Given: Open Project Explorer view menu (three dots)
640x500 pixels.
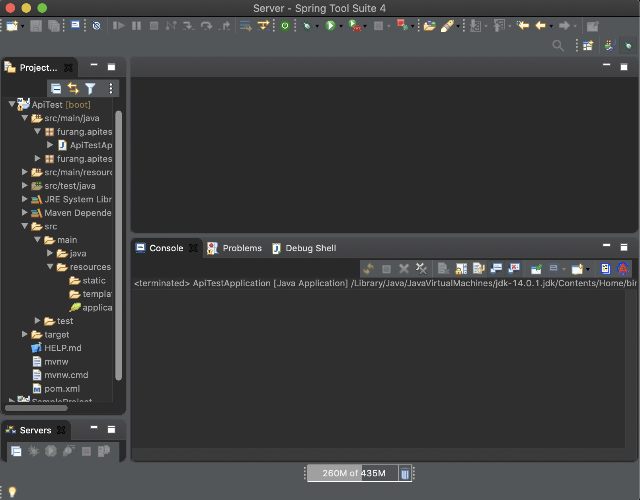Looking at the screenshot, I should pyautogui.click(x=111, y=88).
